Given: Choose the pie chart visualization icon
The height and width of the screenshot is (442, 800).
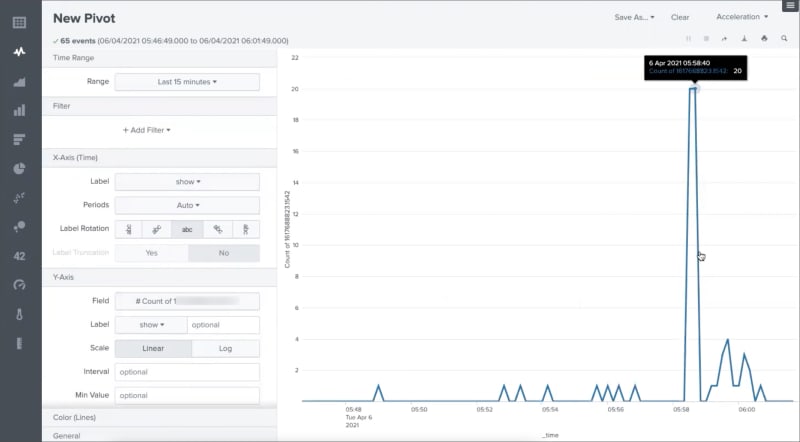Looking at the screenshot, I should click(19, 168).
